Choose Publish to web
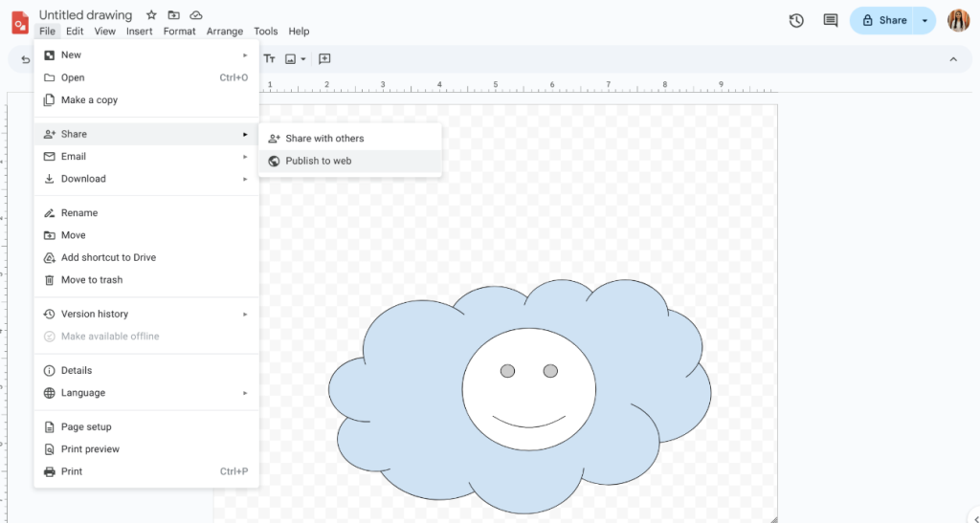980x523 pixels. pyautogui.click(x=318, y=161)
